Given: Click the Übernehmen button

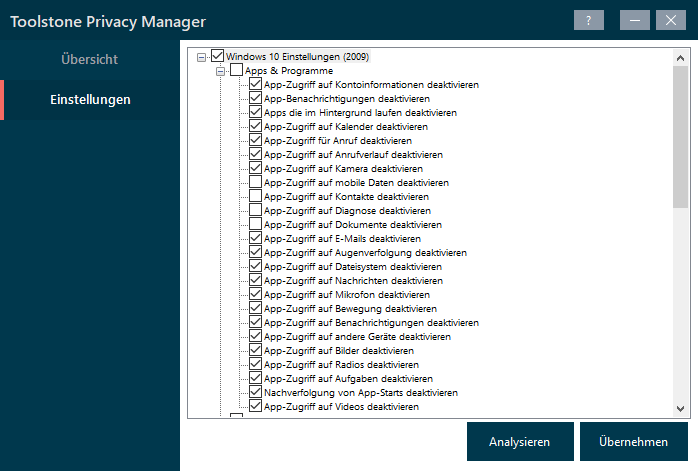Looking at the screenshot, I should (633, 442).
